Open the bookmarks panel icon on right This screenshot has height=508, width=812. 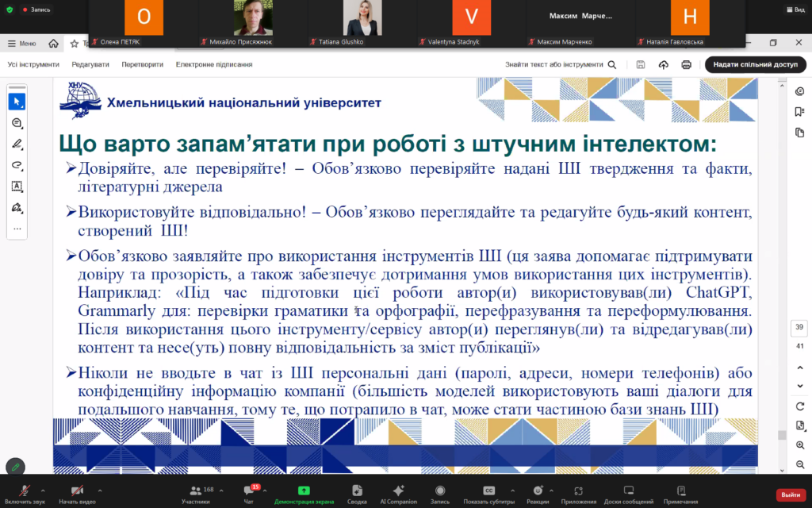point(799,112)
